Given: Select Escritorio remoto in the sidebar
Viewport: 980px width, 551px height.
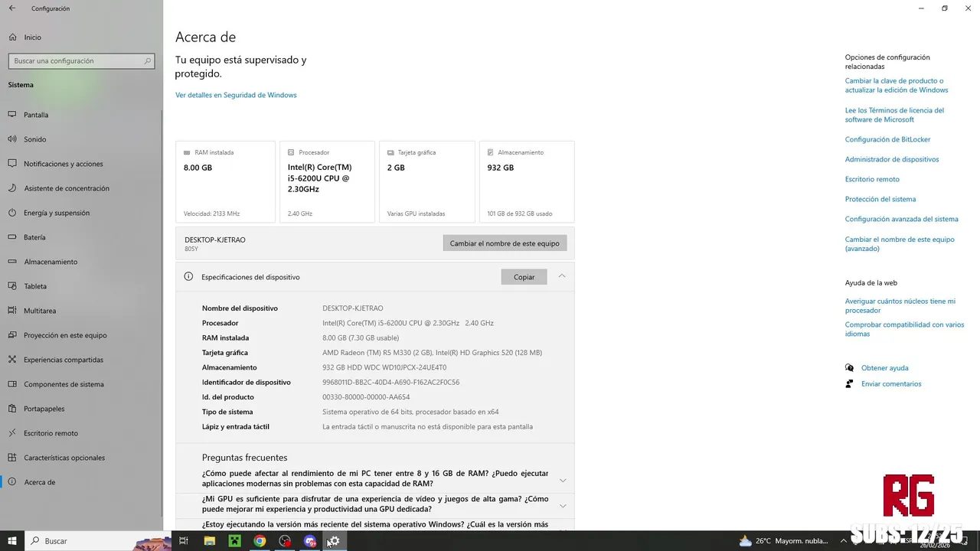Looking at the screenshot, I should pyautogui.click(x=51, y=433).
